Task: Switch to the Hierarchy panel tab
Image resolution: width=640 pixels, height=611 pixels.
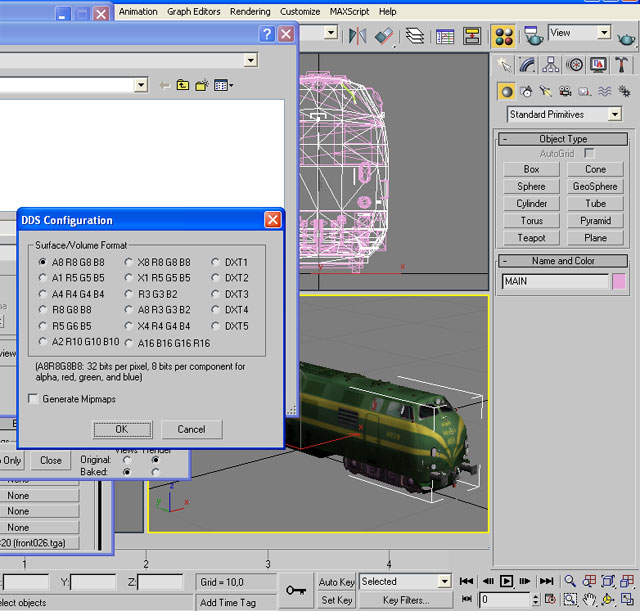Action: (552, 65)
